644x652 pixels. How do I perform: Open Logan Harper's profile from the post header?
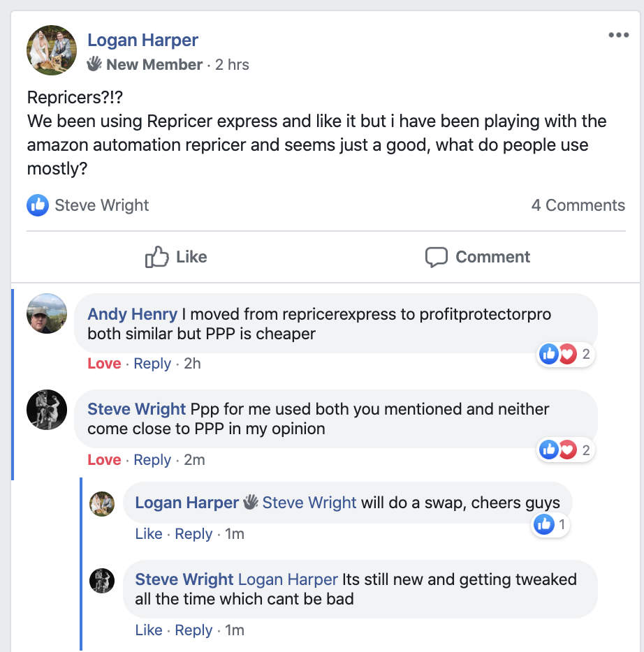click(x=142, y=40)
